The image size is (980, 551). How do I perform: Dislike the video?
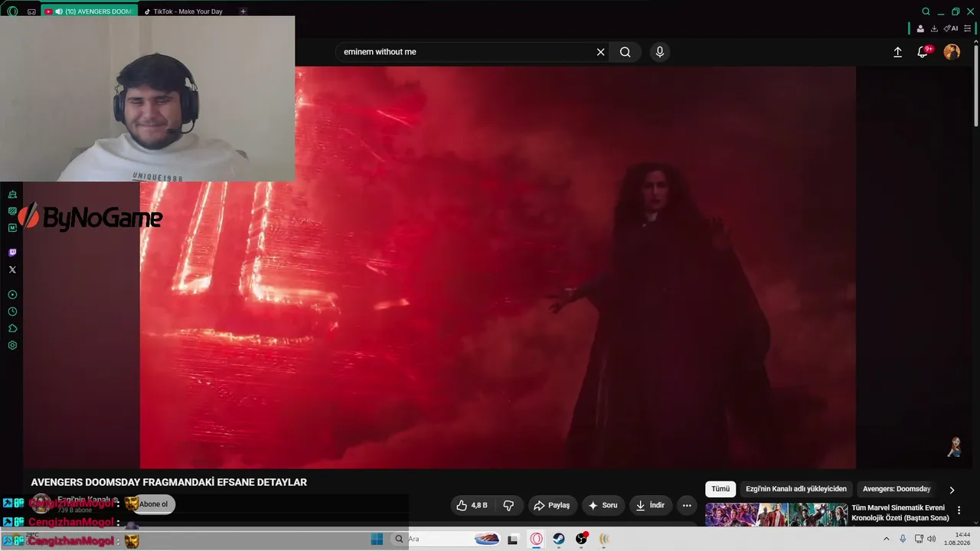click(x=508, y=505)
